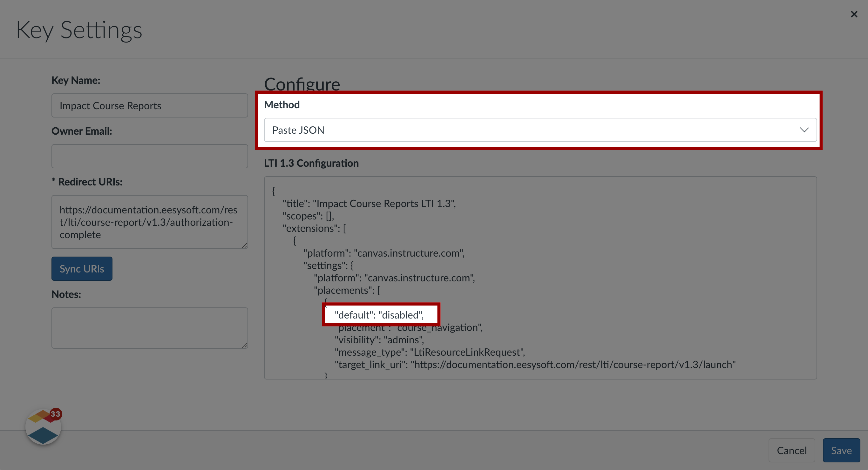Screen dimensions: 868x470
Task: Click the Sync URIs button
Action: (x=82, y=269)
